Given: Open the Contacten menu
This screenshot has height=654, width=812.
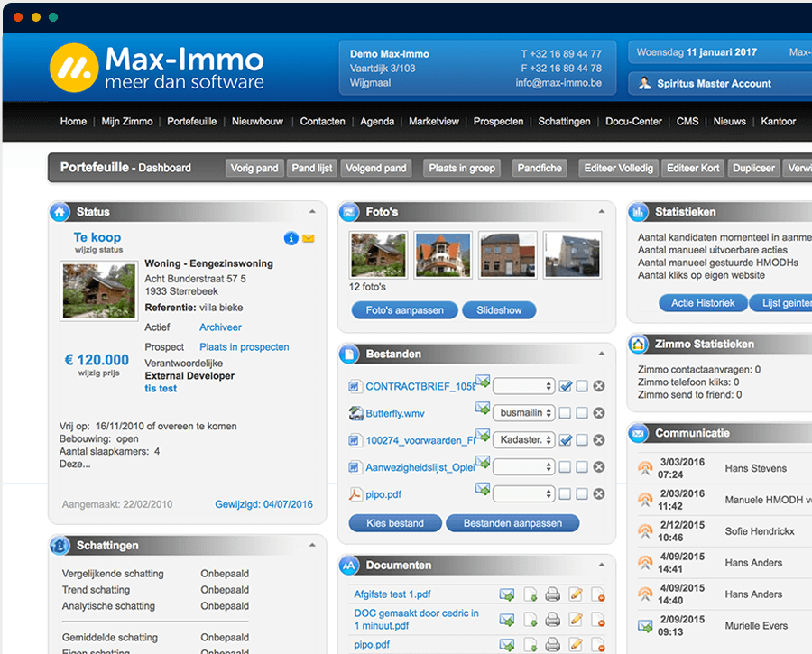Looking at the screenshot, I should (x=323, y=121).
